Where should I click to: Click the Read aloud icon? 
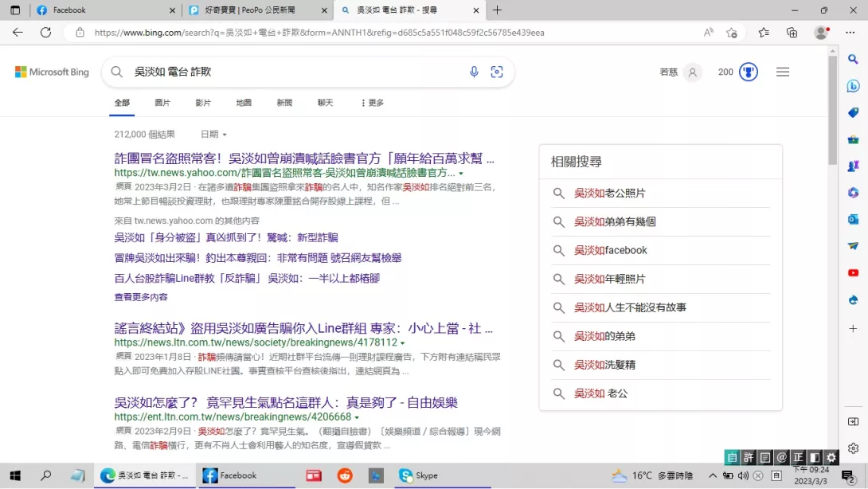point(709,33)
